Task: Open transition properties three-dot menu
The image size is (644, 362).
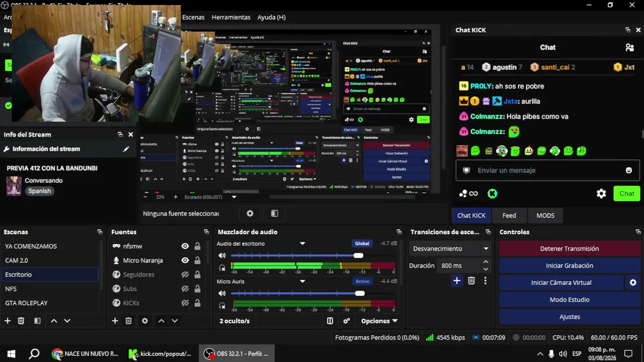Action: (x=485, y=281)
